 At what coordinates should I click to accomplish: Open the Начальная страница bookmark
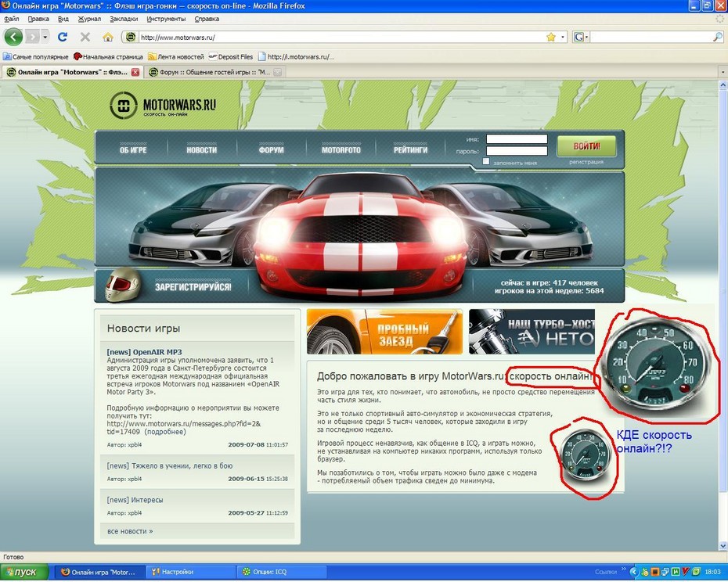pos(108,56)
